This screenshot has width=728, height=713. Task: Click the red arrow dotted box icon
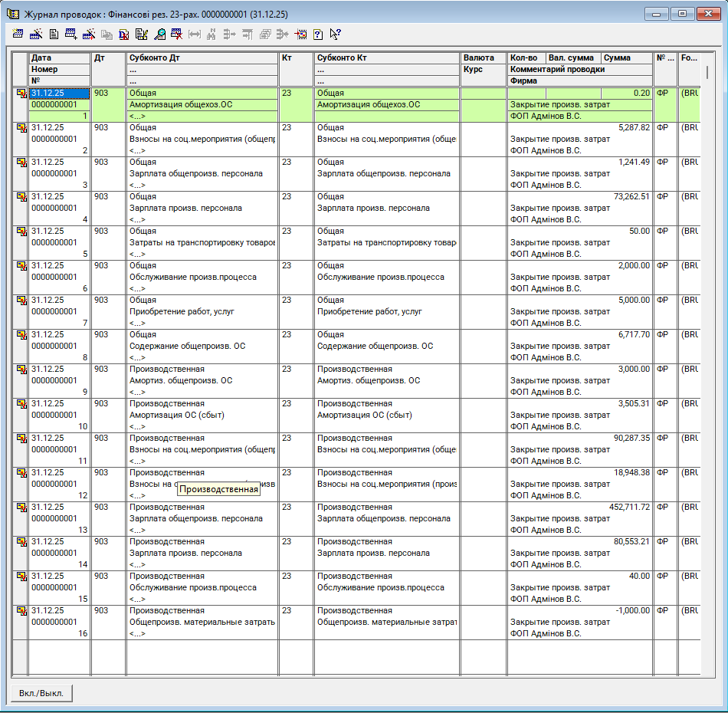tap(300, 34)
